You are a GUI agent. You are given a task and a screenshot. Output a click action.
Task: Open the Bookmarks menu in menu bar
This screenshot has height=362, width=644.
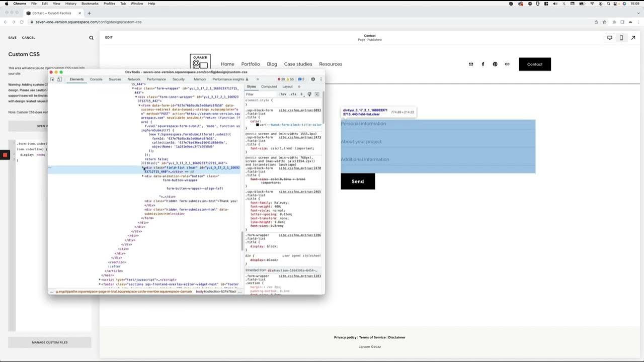[x=90, y=4]
